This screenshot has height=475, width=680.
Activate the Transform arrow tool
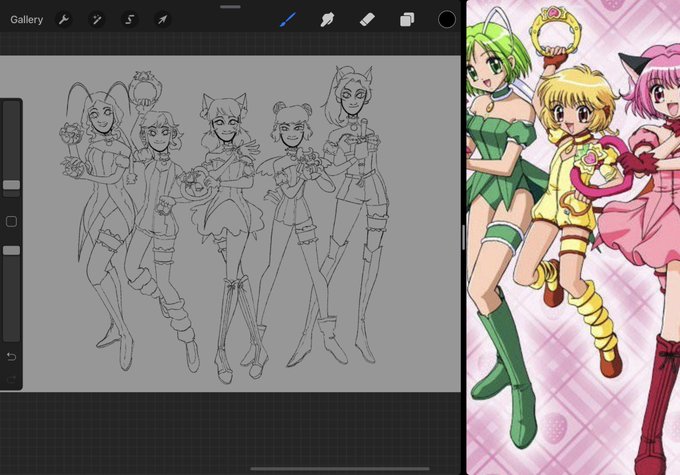[x=162, y=20]
